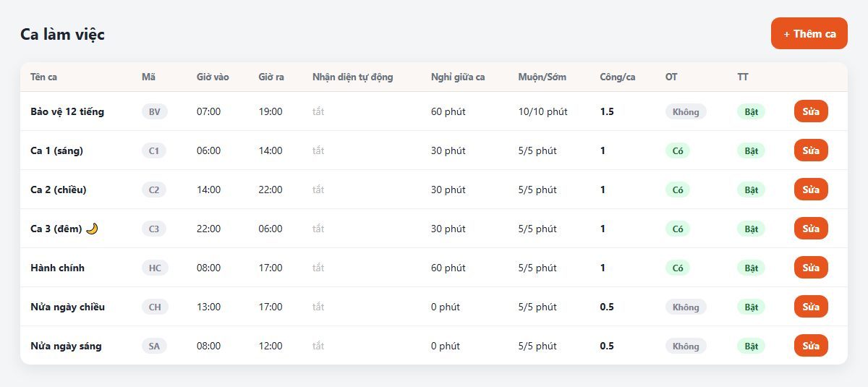Click the Thêm ca button
Viewport: 868px width, 387px height.
click(x=809, y=33)
